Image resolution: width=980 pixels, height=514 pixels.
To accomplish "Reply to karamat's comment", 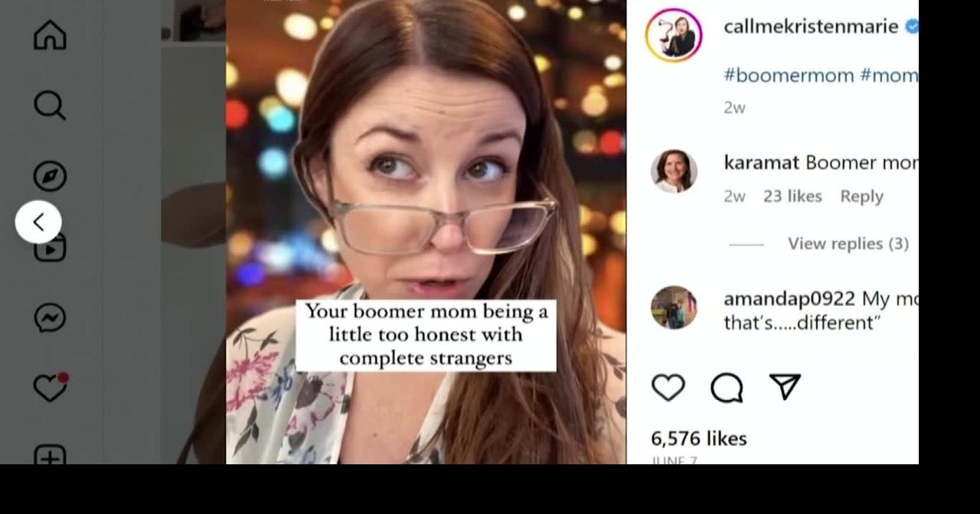I will (861, 196).
